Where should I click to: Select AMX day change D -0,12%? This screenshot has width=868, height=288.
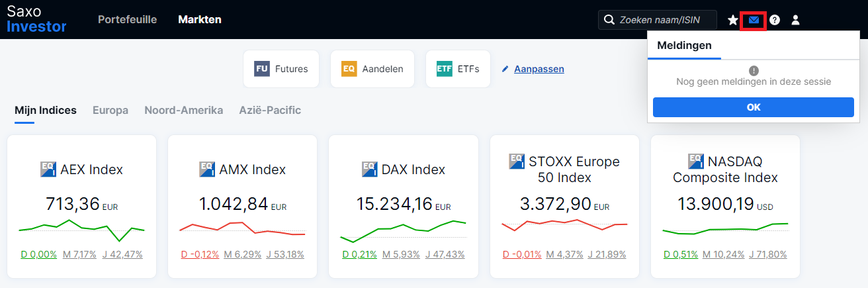coord(200,254)
